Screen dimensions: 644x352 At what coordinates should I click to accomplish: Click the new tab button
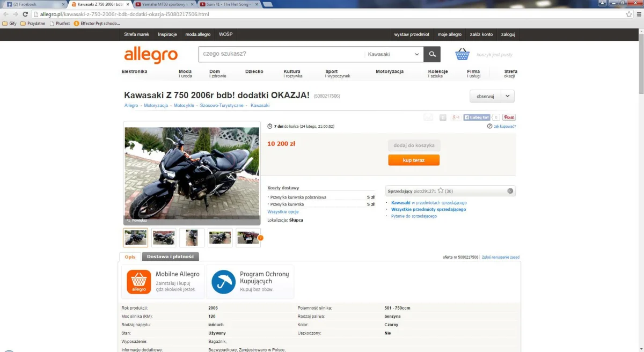(x=267, y=4)
